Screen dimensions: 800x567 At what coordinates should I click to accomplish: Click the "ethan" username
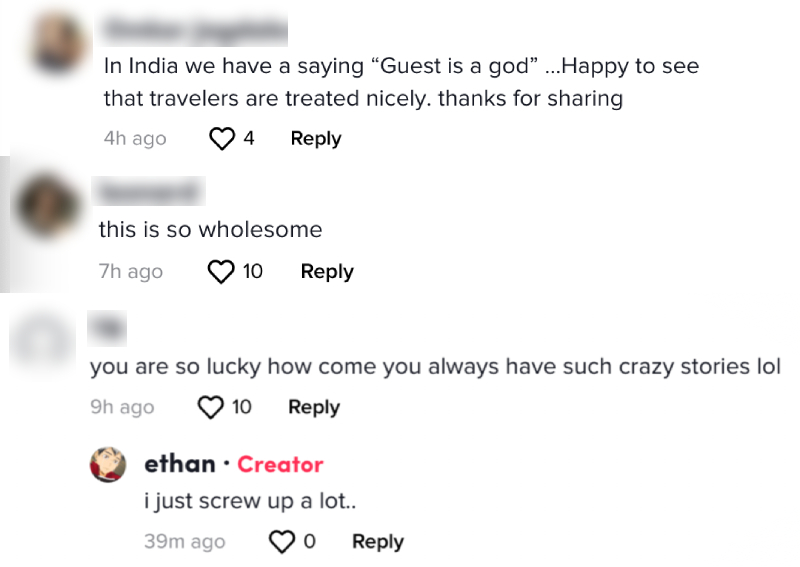[180, 464]
